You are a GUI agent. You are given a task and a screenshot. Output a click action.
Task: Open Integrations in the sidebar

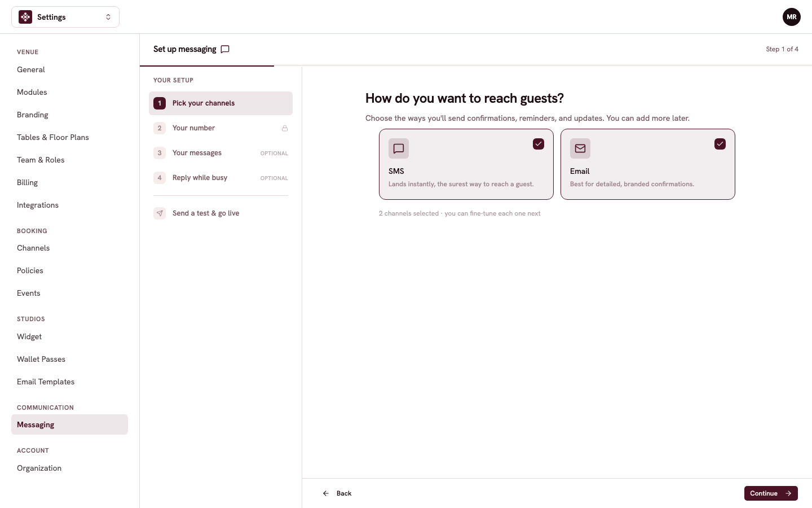click(x=69, y=205)
